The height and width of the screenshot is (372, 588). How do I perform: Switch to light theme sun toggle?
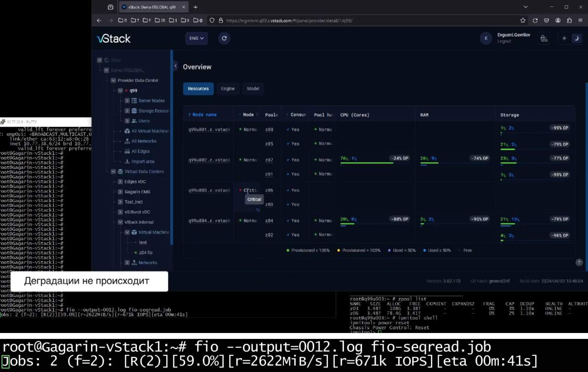click(x=564, y=39)
